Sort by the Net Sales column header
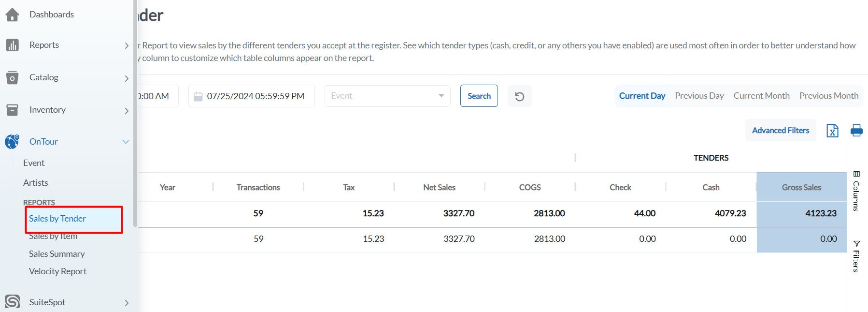This screenshot has height=312, width=868. click(440, 187)
